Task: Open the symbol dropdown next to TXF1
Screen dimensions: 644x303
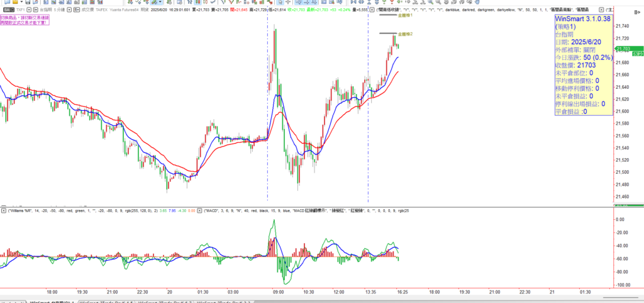Action: [x=29, y=9]
